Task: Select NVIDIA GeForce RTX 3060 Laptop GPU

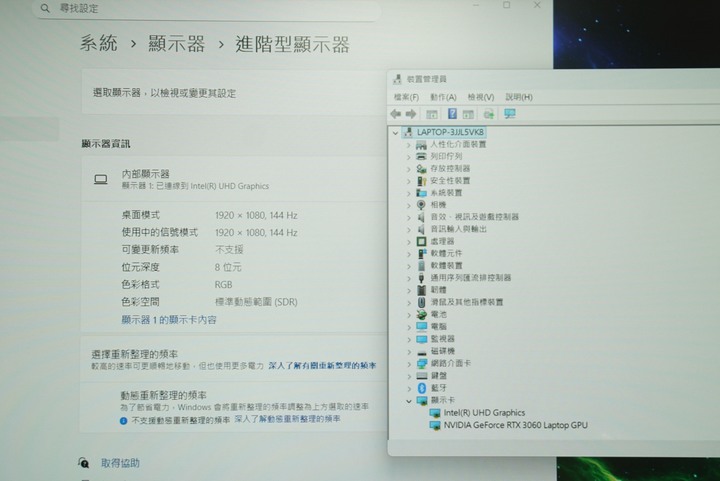Action: [x=515, y=425]
